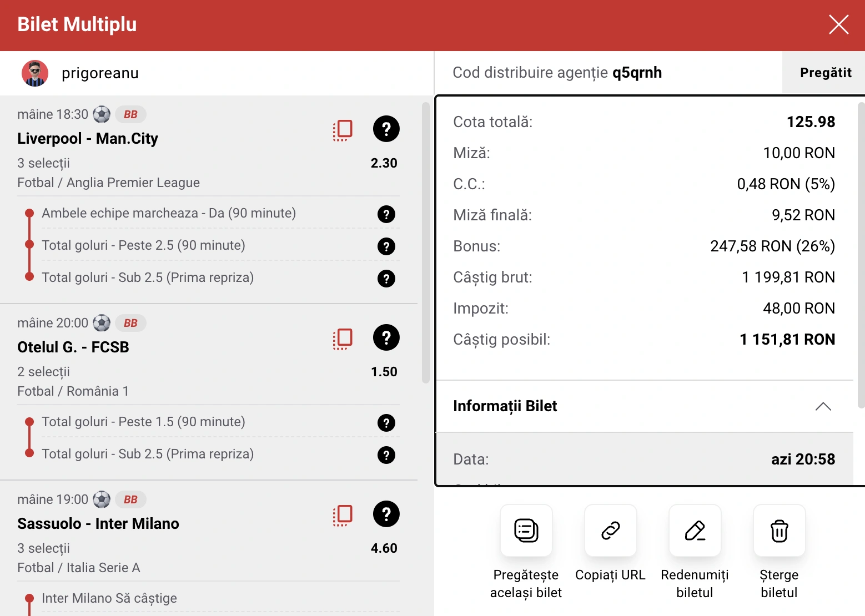Click the Pregătește același bilet button

(526, 531)
